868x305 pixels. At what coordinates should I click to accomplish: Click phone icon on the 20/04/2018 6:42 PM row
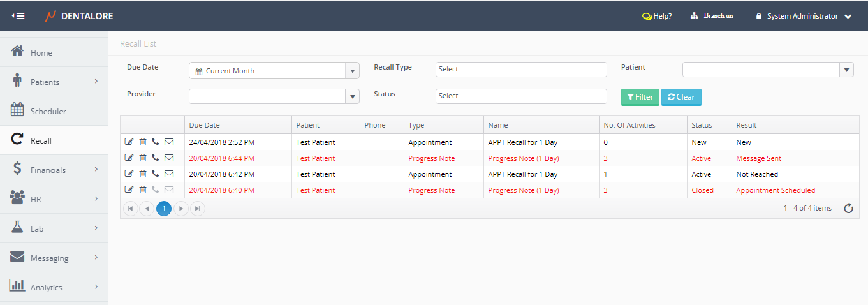tap(156, 174)
